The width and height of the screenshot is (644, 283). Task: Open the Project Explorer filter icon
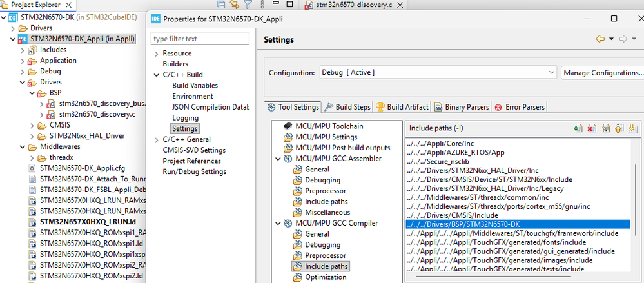pyautogui.click(x=248, y=5)
